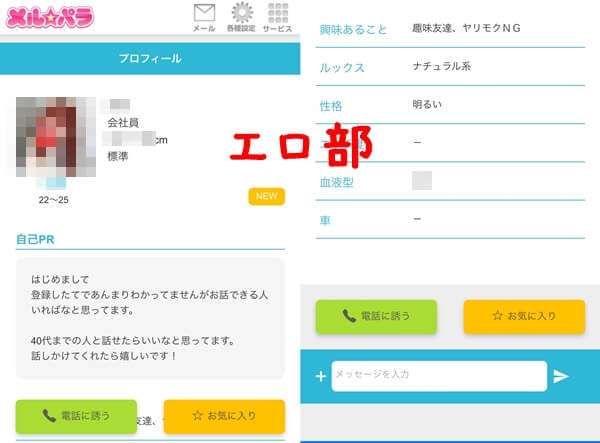Viewport: 600px width, 443px height.
Task: Click the plus attachment icon
Action: [x=321, y=376]
